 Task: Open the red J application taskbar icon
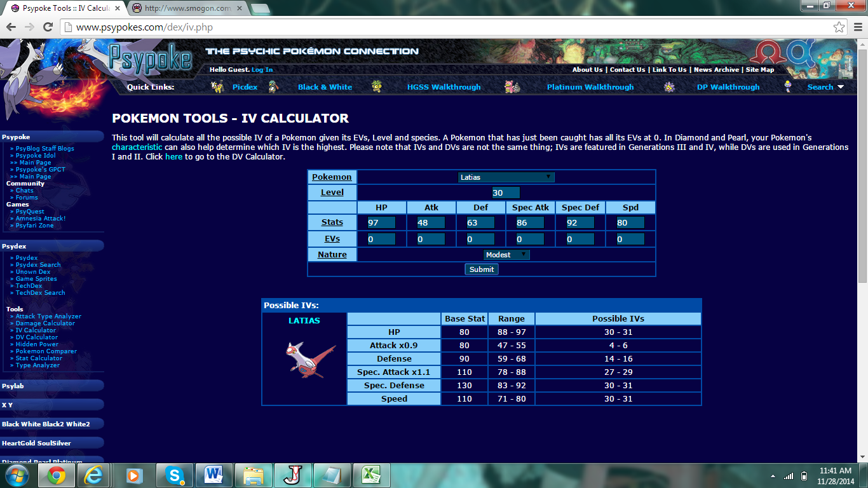(x=292, y=475)
